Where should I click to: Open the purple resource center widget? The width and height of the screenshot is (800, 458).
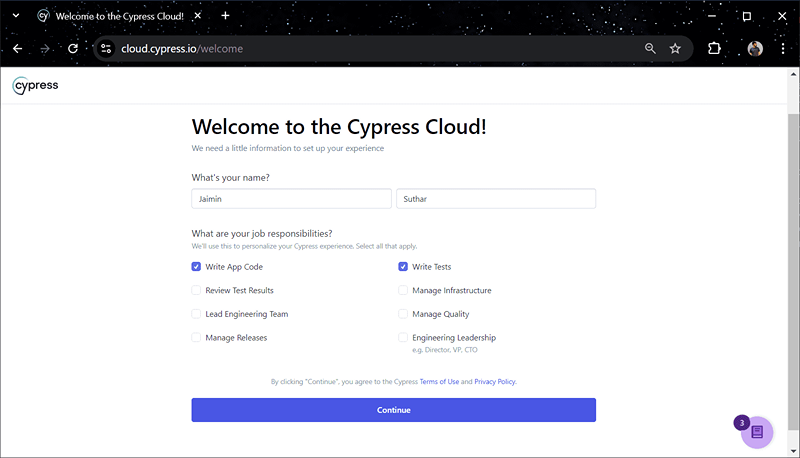pyautogui.click(x=757, y=432)
